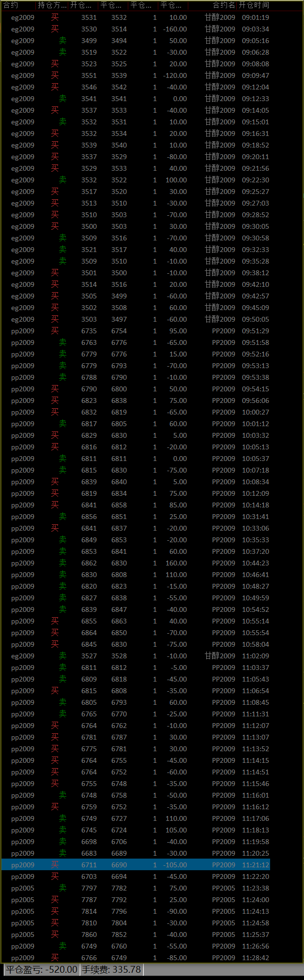The height and width of the screenshot is (980, 304).
Task: Click the green 卖 icon in the 09:05:16 row
Action: click(62, 41)
